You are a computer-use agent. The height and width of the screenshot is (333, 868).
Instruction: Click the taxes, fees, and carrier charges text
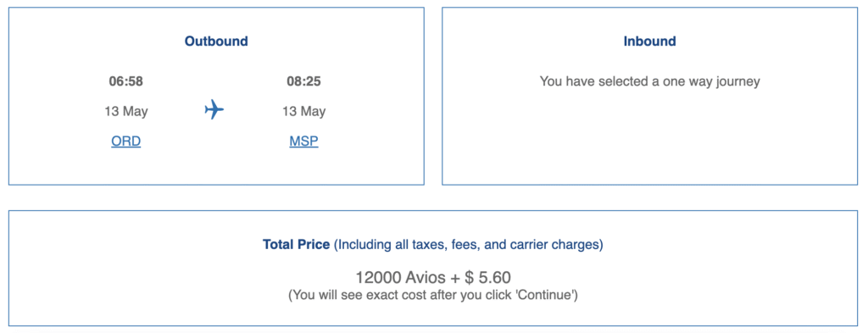tap(468, 245)
